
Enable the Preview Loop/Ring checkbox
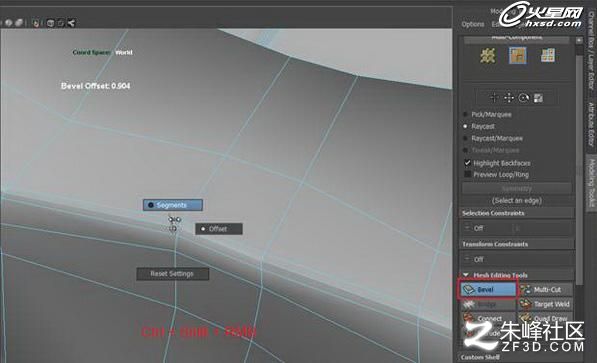pos(468,174)
